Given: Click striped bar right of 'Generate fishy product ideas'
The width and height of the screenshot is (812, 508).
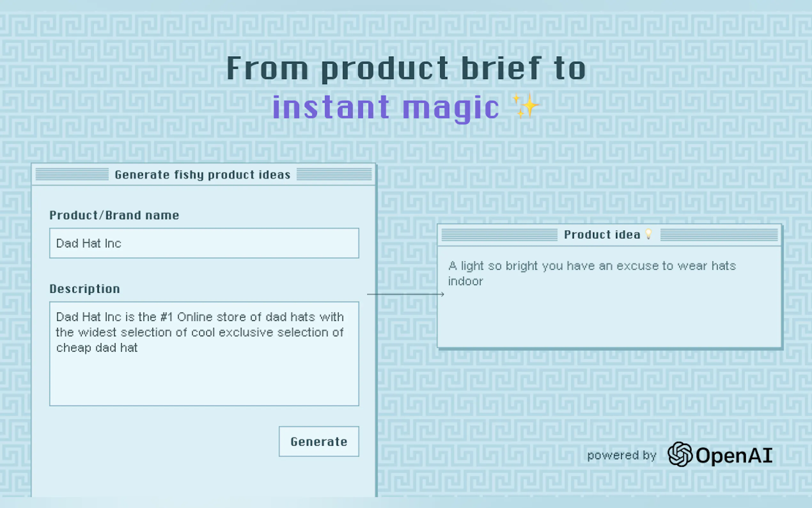Looking at the screenshot, I should coord(334,174).
